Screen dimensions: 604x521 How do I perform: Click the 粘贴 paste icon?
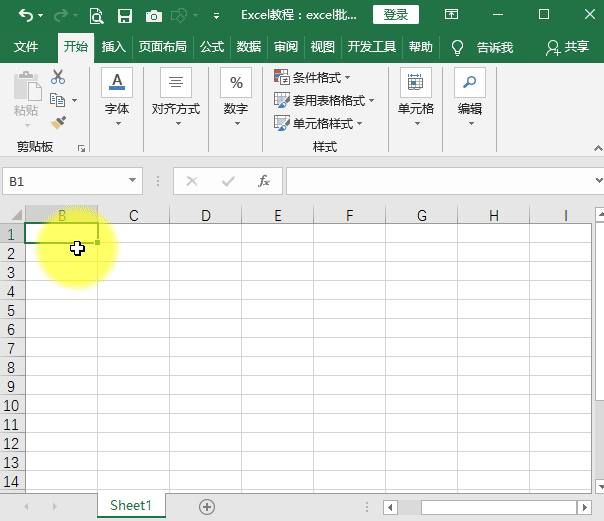click(x=27, y=86)
